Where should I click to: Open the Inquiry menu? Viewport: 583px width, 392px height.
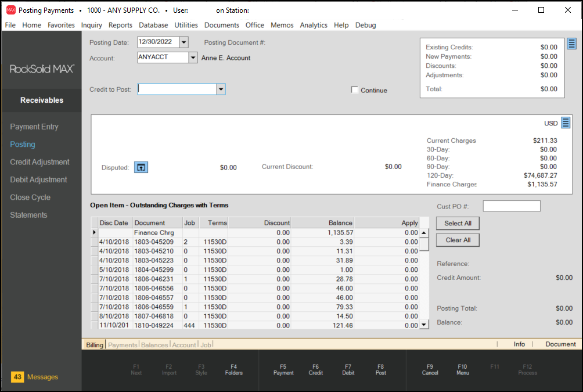click(x=92, y=25)
